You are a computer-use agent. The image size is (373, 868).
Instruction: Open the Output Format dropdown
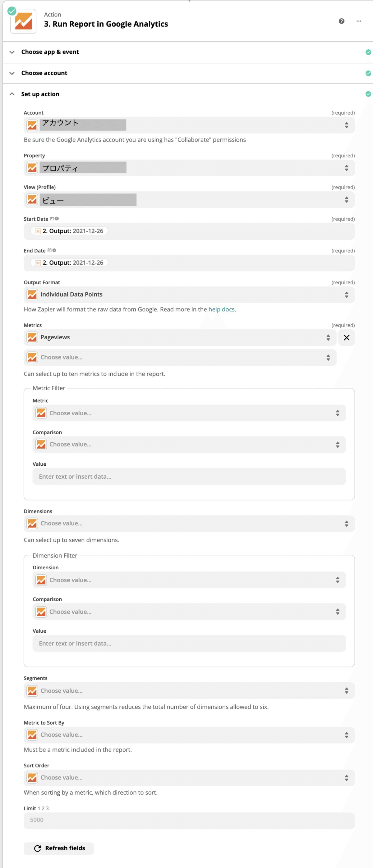click(x=189, y=295)
